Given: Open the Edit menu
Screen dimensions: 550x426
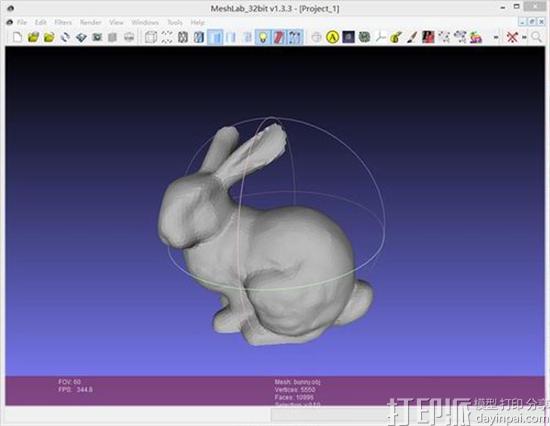Looking at the screenshot, I should [x=41, y=22].
